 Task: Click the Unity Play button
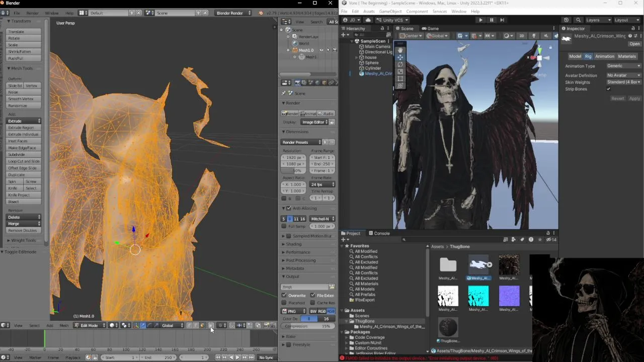[480, 20]
